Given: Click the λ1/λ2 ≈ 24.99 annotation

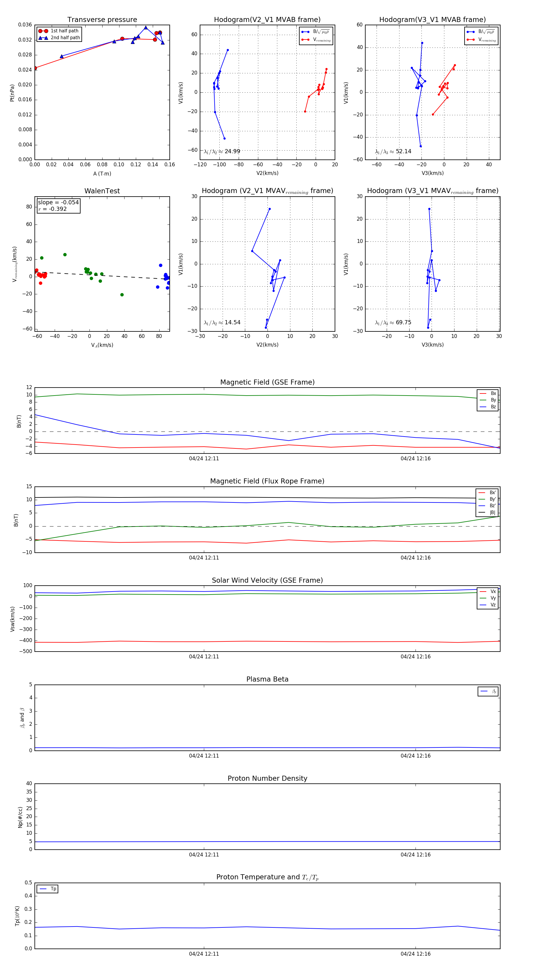Looking at the screenshot, I should pyautogui.click(x=222, y=151).
